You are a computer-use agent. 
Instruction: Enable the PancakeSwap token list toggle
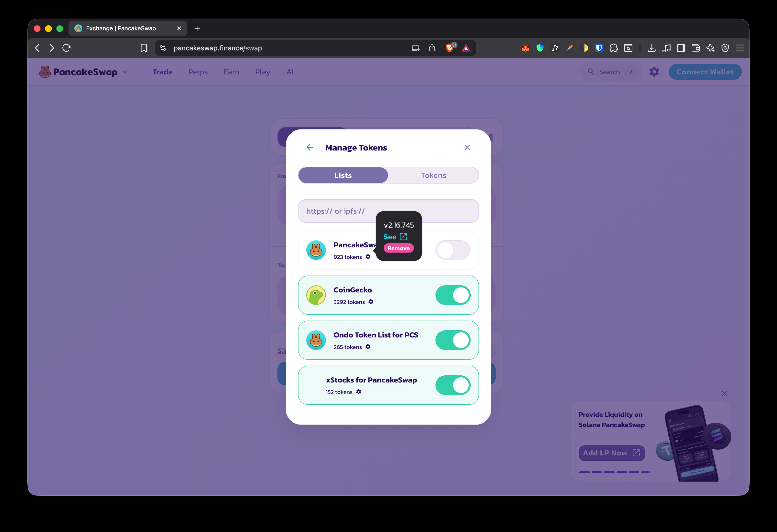tap(453, 250)
